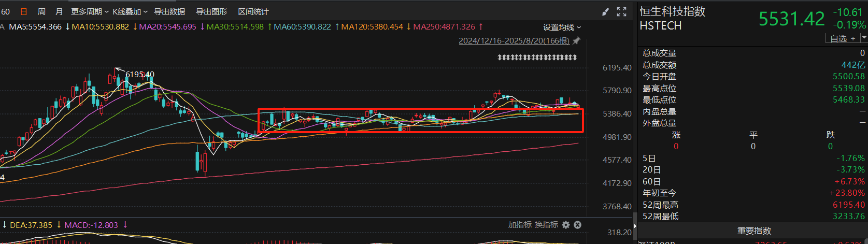Click the 52周最低 3233.76 row
This screenshot has width=868, height=244.
click(x=754, y=216)
